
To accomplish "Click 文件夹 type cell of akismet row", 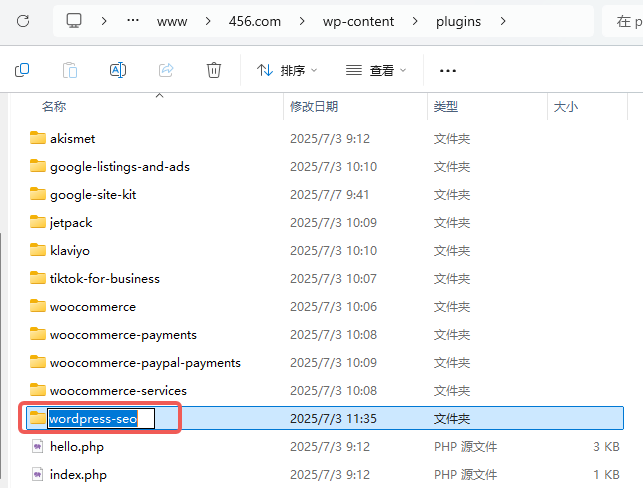I will coord(452,139).
